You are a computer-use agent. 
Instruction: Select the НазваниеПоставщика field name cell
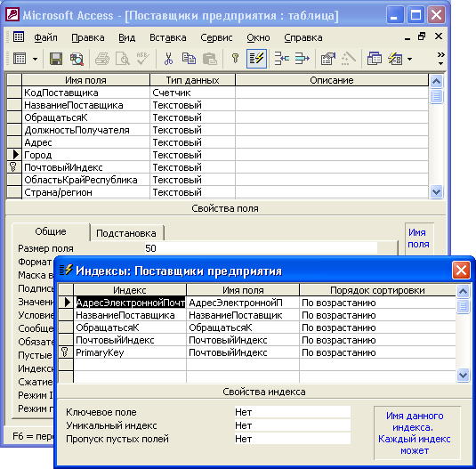click(86, 105)
